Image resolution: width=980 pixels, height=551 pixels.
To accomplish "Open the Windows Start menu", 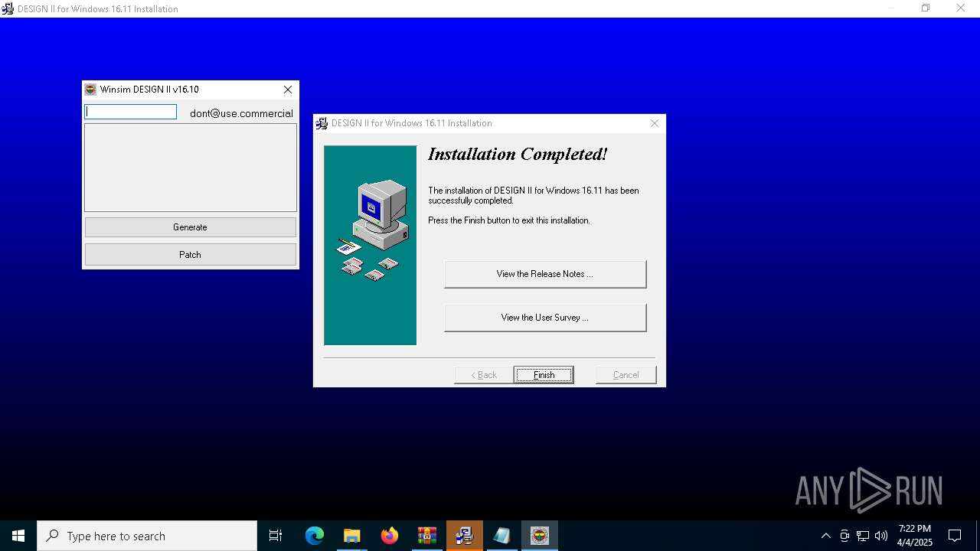I will 18,536.
